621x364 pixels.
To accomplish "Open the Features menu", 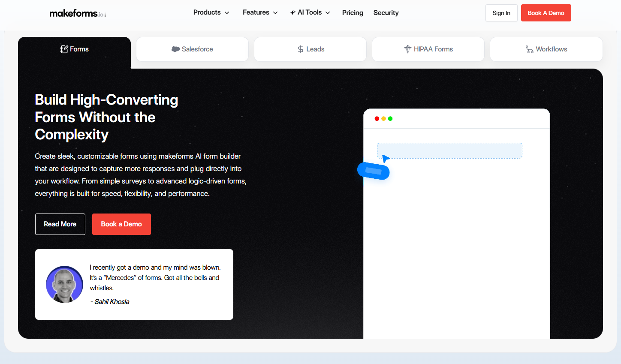I will 260,12.
